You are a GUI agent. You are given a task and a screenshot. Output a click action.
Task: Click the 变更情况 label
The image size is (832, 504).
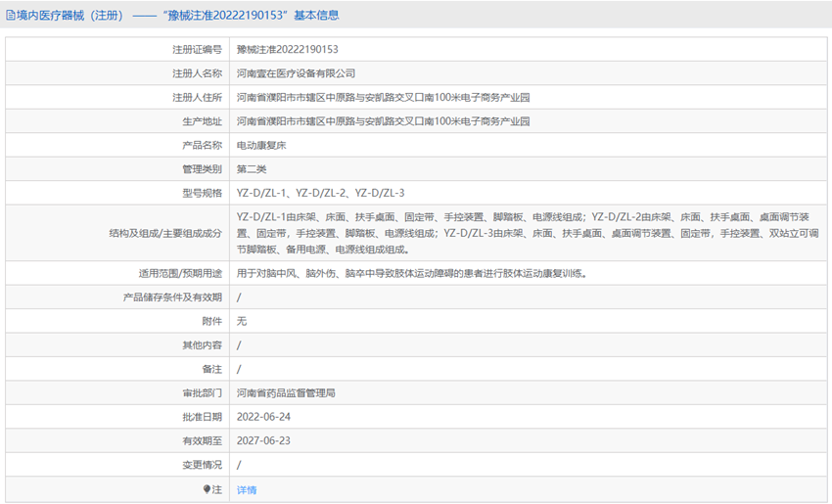[203, 465]
